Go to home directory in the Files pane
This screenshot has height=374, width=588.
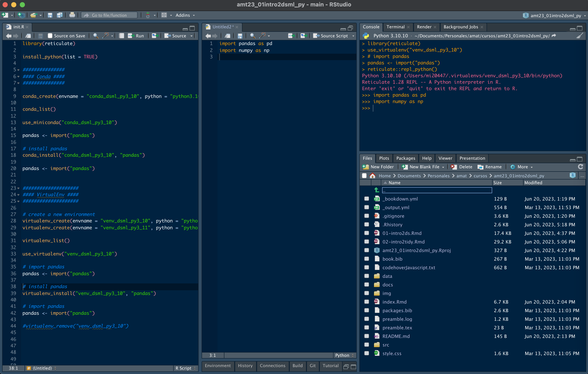pyautogui.click(x=372, y=176)
